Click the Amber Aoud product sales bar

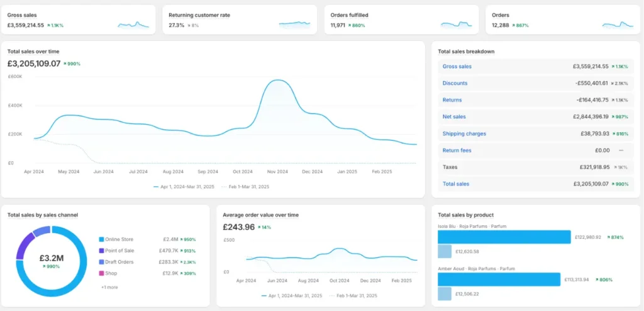tap(499, 280)
